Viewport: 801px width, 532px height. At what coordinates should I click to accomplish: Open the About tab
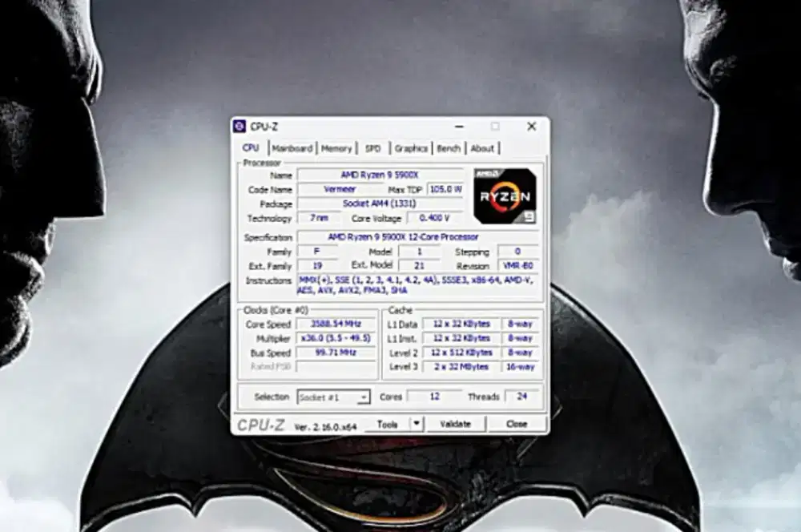point(481,148)
